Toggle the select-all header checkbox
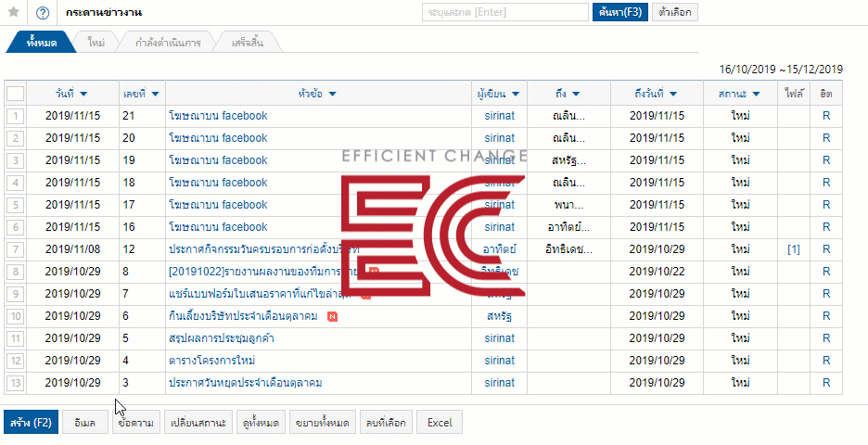This screenshot has height=445, width=868. [16, 94]
